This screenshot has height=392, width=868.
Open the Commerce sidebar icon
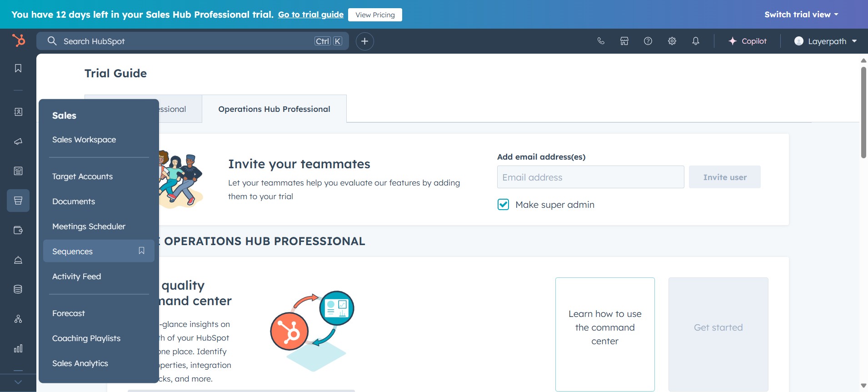click(x=18, y=230)
